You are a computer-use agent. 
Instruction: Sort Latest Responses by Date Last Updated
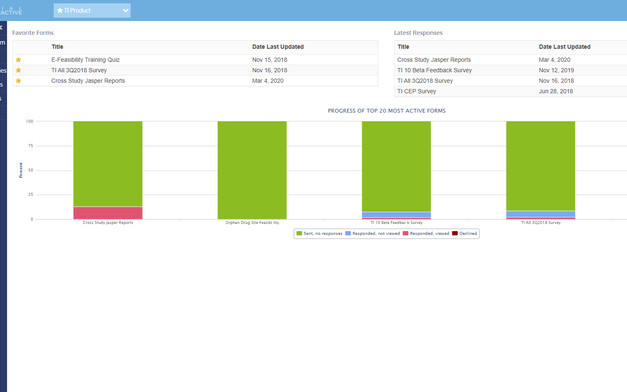564,47
